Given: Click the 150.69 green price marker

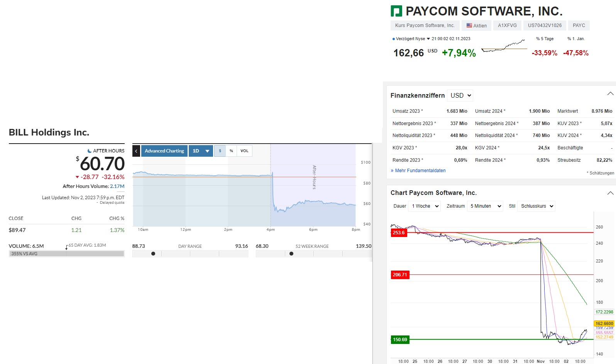Looking at the screenshot, I should (x=400, y=340).
